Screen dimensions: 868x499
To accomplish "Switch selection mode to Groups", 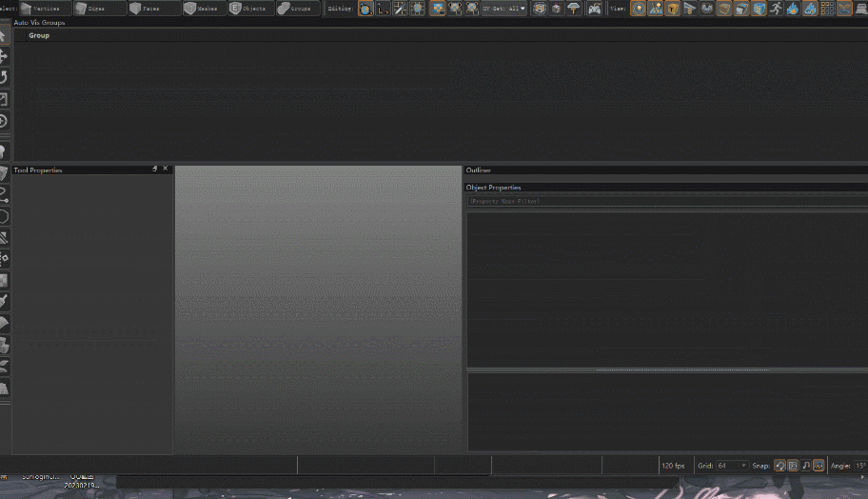I will [297, 9].
